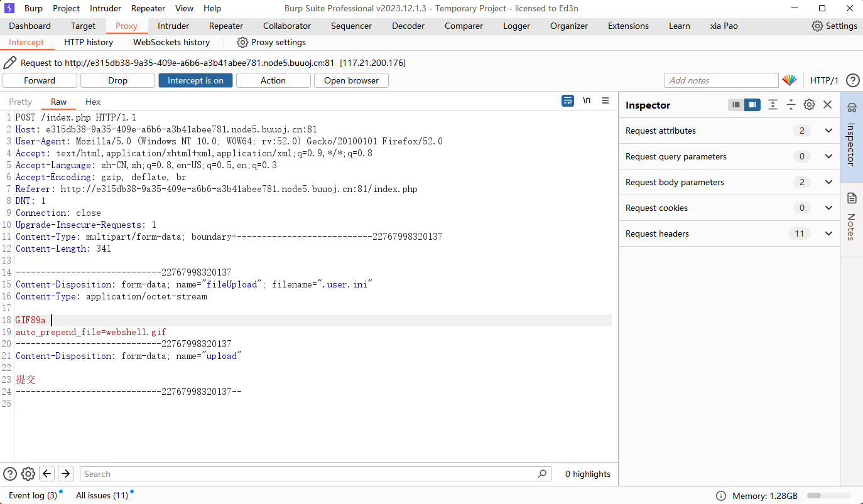This screenshot has height=504, width=863.
Task: Open the editor hamburger menu
Action: 605,100
